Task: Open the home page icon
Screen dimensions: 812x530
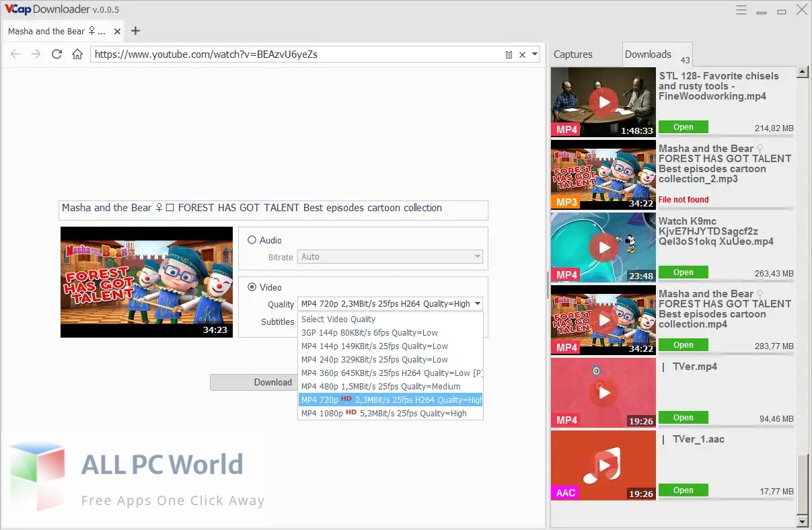Action: pos(77,54)
